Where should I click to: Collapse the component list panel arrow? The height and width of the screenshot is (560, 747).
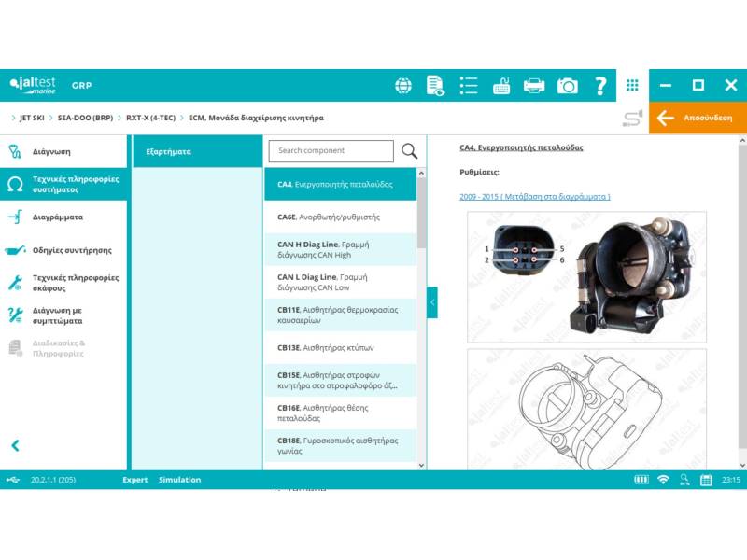point(432,302)
